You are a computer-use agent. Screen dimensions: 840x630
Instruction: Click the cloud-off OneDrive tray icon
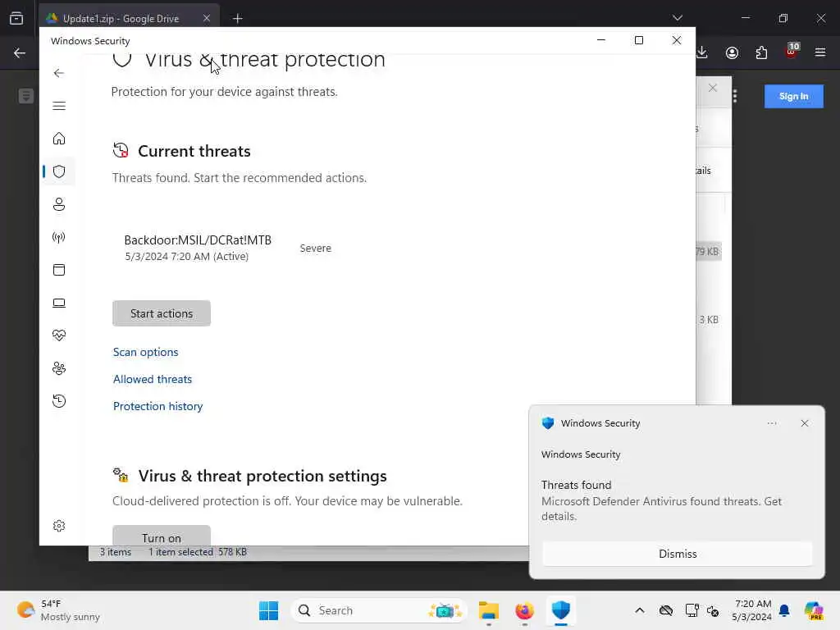tap(666, 610)
